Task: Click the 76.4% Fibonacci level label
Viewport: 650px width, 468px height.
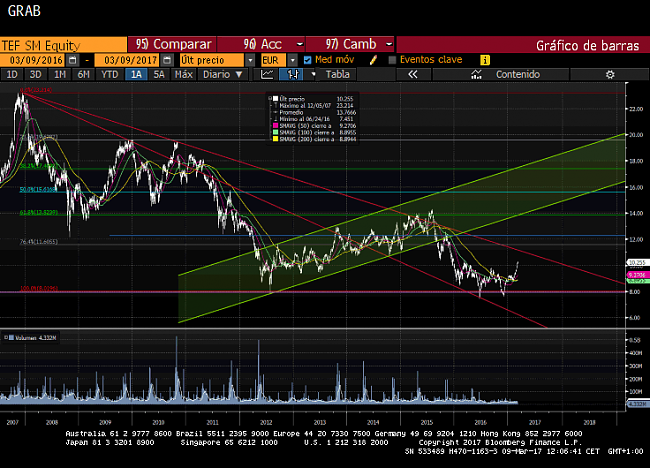Action: click(x=39, y=242)
